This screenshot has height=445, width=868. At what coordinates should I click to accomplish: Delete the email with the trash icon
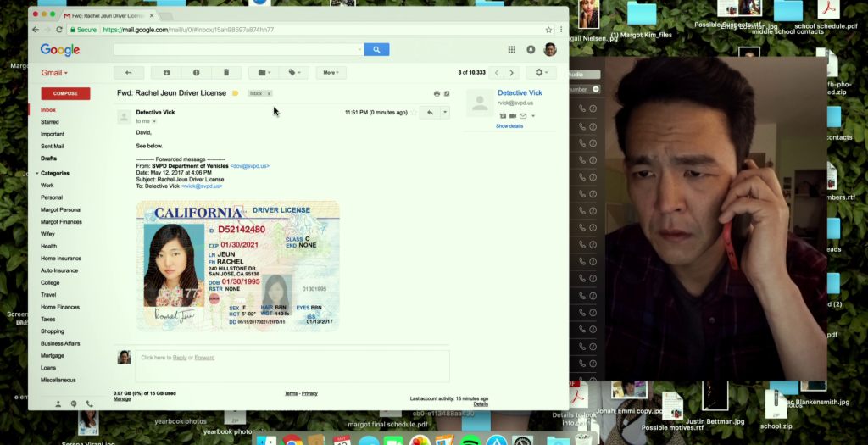tap(226, 73)
